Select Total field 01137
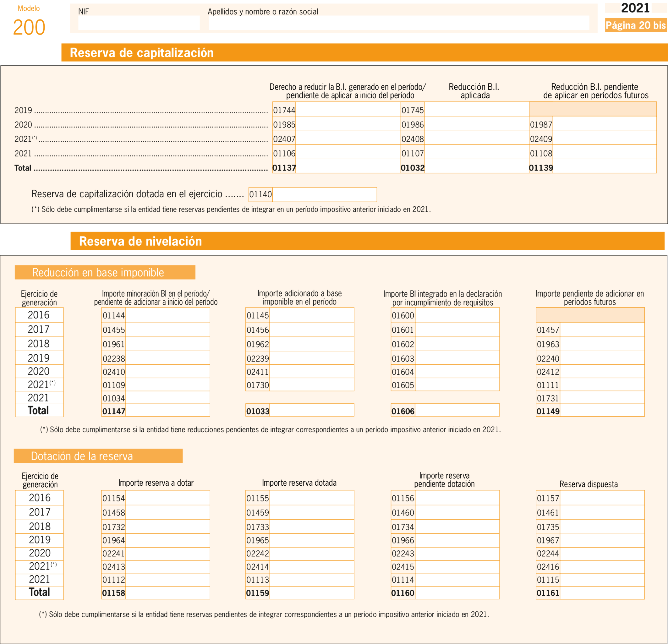 click(x=348, y=166)
